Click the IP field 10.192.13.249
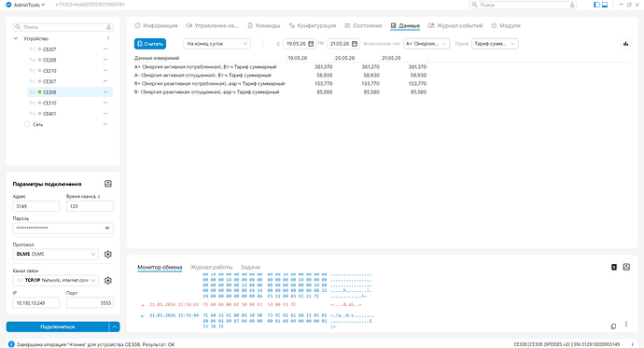 36,303
